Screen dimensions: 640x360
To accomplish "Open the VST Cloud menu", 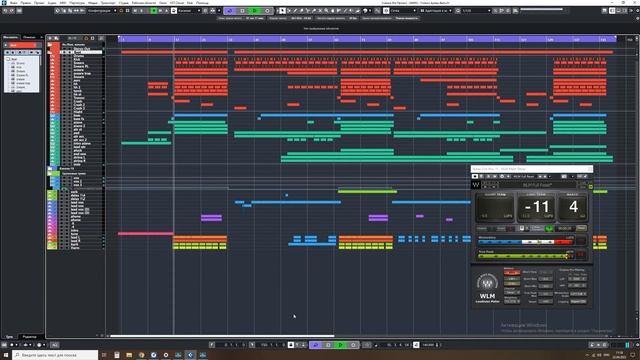I will (x=177, y=2).
